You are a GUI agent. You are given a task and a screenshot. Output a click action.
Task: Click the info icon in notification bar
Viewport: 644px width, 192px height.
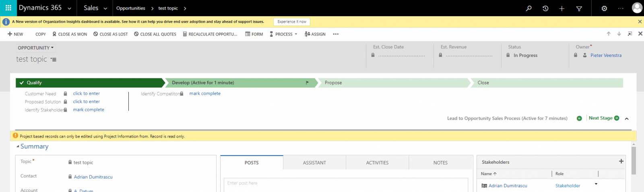(6, 22)
